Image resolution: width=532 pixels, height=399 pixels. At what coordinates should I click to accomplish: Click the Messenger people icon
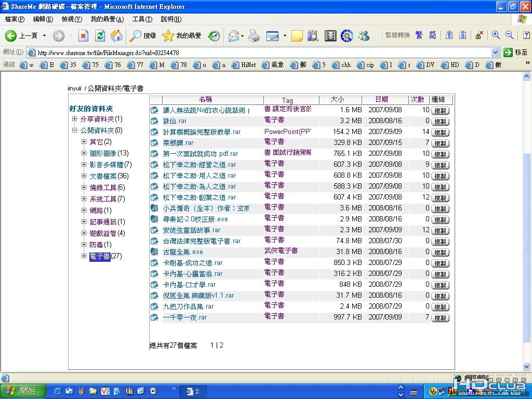[364, 35]
